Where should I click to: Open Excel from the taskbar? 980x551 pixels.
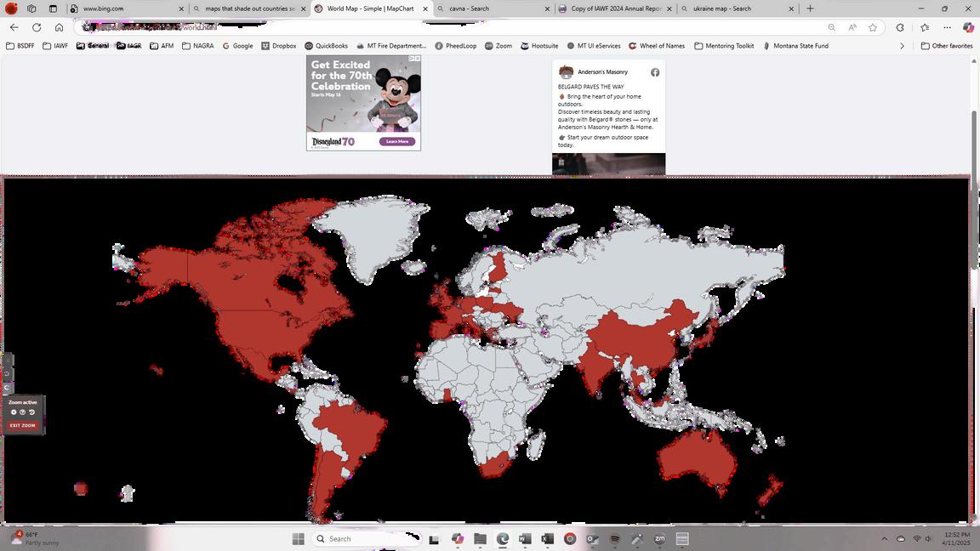548,538
